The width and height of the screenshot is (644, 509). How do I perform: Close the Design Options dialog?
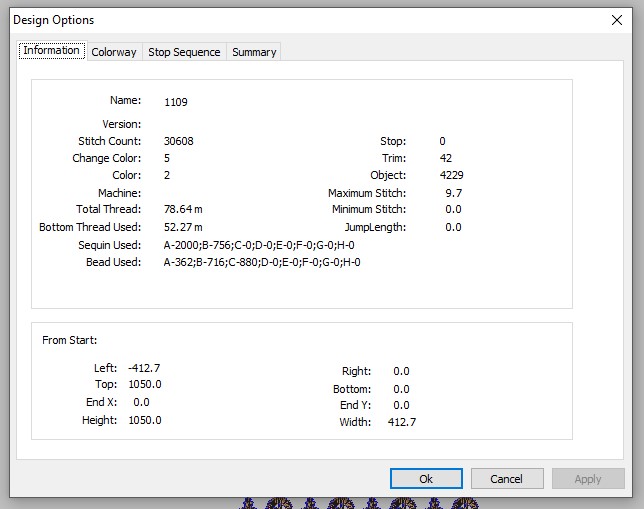[616, 20]
